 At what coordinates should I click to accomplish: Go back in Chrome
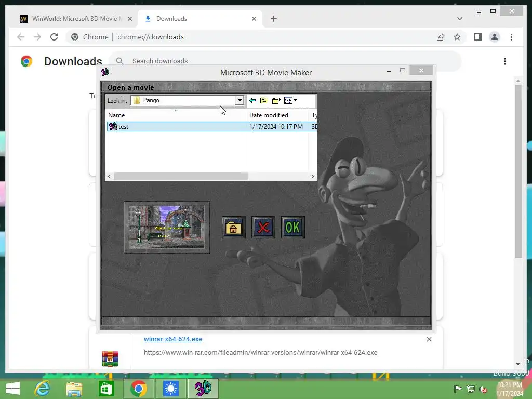[21, 37]
